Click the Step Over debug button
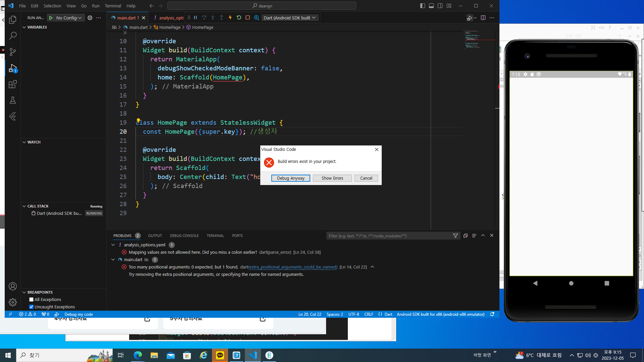The height and width of the screenshot is (362, 644). point(204,18)
